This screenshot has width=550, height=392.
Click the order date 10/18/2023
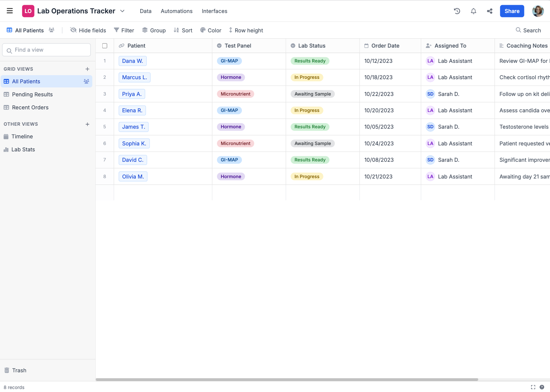coord(378,77)
